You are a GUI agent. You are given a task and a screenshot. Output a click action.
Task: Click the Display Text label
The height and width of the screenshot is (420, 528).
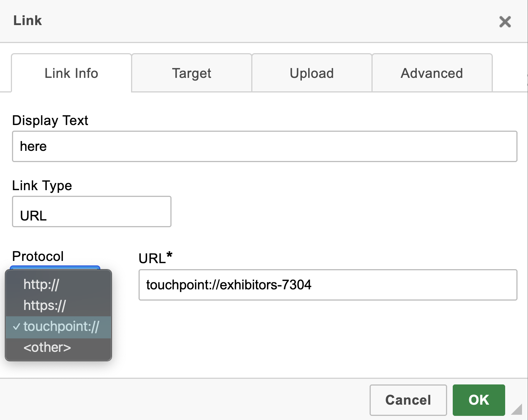pos(50,121)
